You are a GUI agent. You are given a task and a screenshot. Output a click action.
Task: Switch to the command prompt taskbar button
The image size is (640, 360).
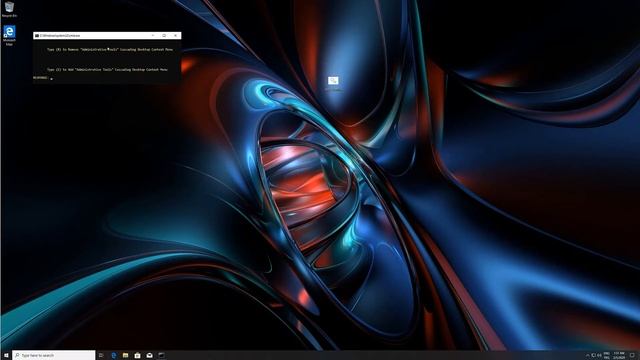[x=162, y=356]
